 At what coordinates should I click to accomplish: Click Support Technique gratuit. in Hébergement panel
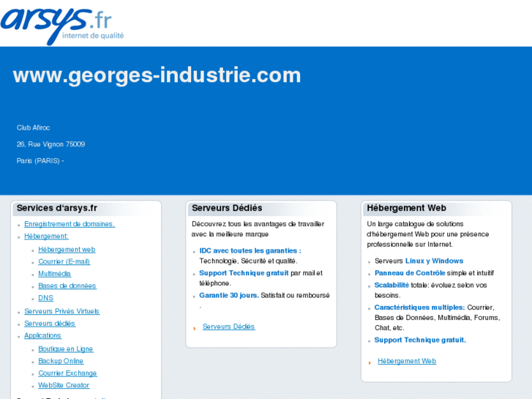420,340
